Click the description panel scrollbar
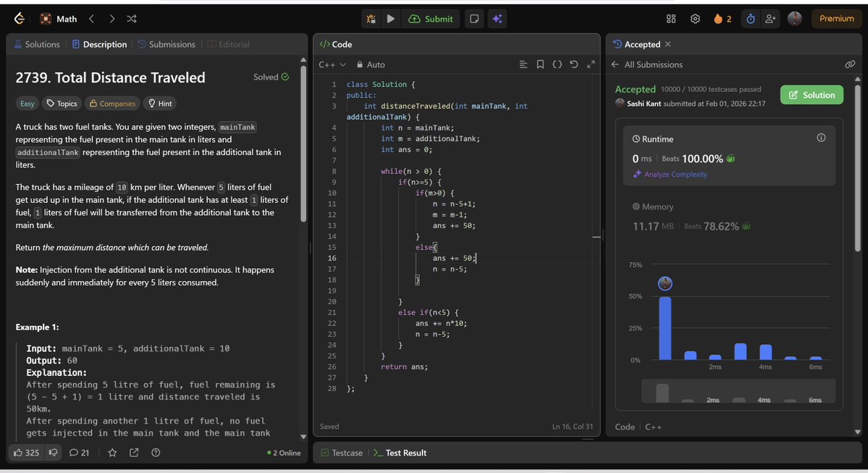Image resolution: width=868 pixels, height=473 pixels. (x=303, y=143)
